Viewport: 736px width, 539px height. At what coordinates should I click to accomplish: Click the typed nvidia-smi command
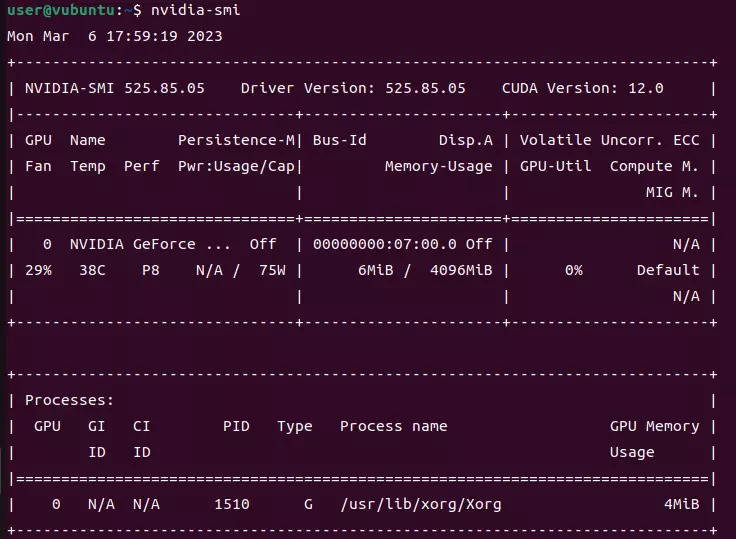coord(195,10)
